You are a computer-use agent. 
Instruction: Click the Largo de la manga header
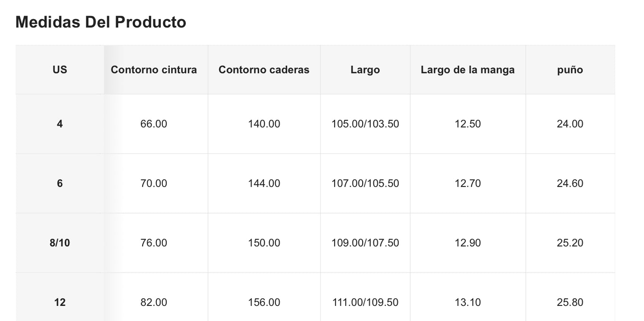coord(468,70)
